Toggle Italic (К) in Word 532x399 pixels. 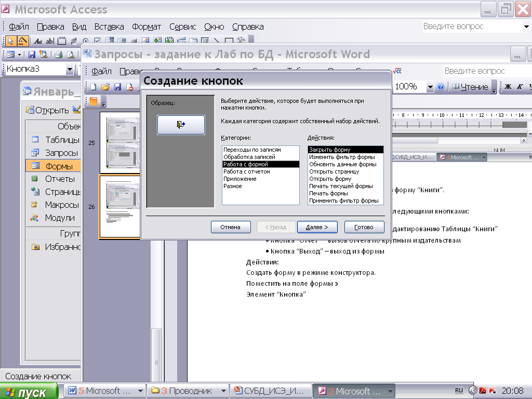pos(520,87)
